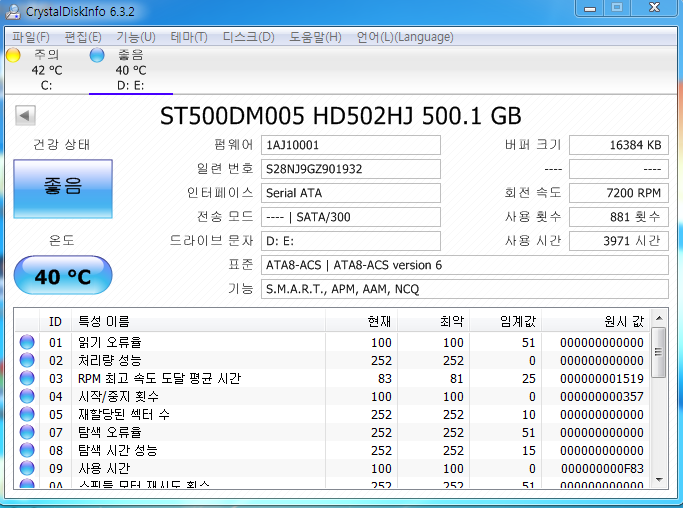683x508 pixels.
Task: Click the blue status orb for attribute 09
Action: pyautogui.click(x=27, y=468)
